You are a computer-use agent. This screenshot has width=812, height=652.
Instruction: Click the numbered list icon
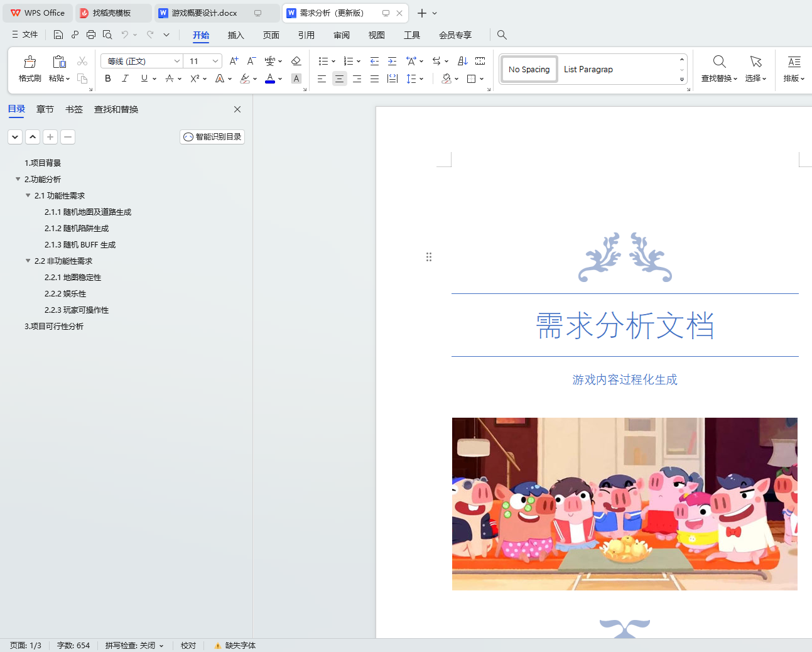tap(349, 61)
